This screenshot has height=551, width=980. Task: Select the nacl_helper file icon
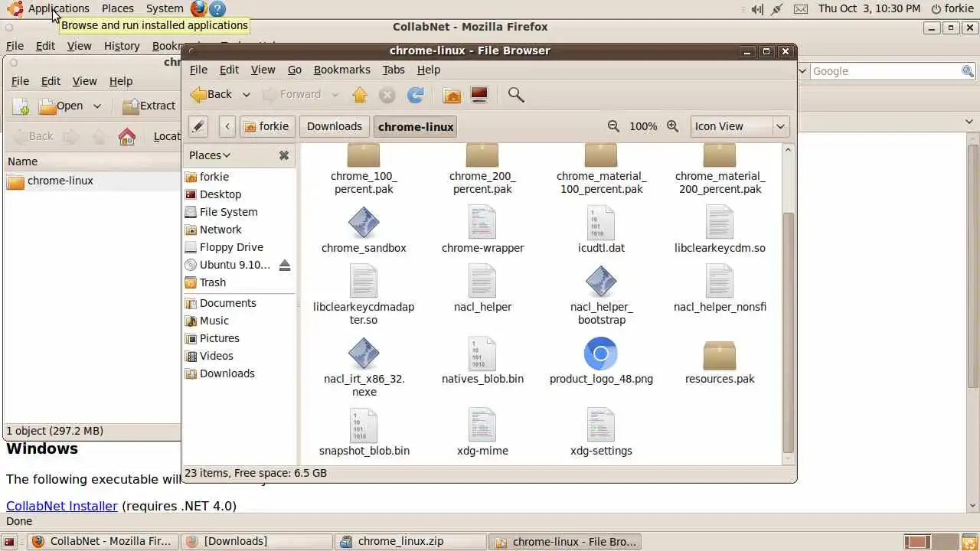point(482,282)
